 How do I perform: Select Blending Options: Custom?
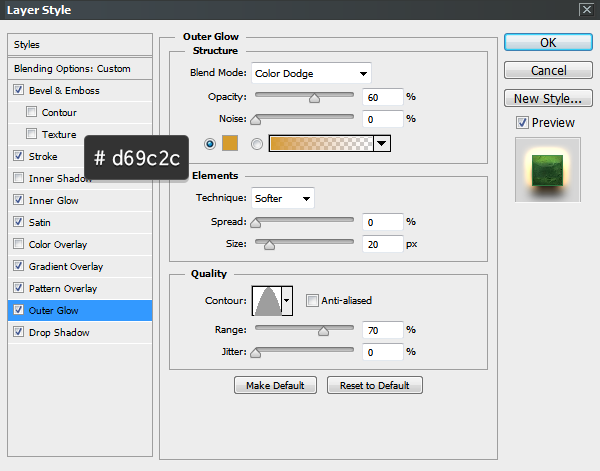(x=72, y=69)
